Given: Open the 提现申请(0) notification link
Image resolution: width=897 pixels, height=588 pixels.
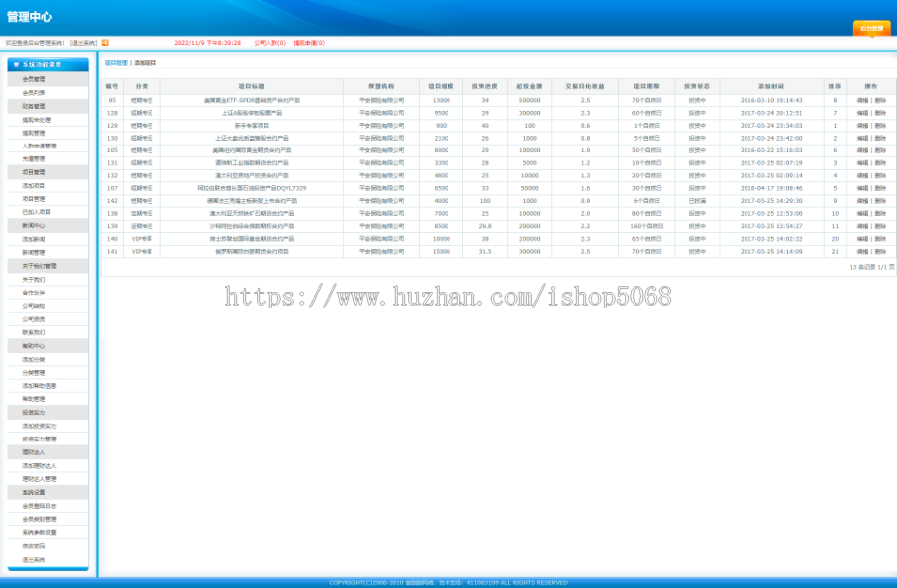Looking at the screenshot, I should (309, 43).
